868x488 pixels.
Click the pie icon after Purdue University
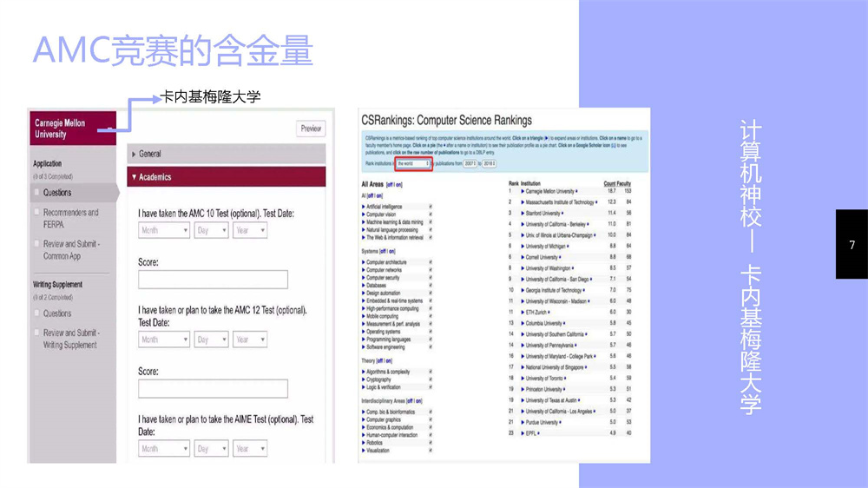click(x=560, y=423)
